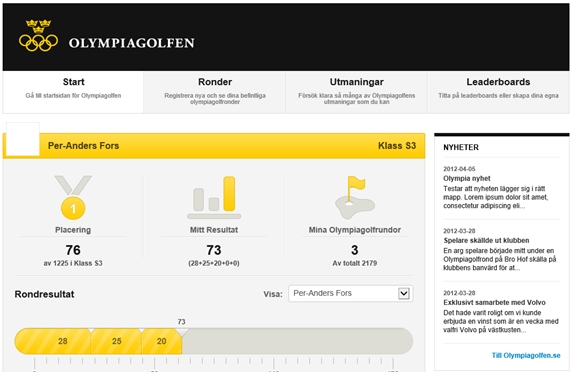Image resolution: width=570 pixels, height=372 pixels.
Task: Open news Exklusivt samarbete med Volvo
Action: coord(494,303)
